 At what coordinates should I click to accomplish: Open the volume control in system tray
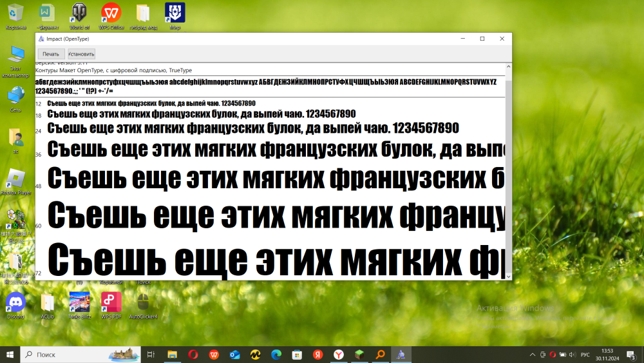click(573, 355)
